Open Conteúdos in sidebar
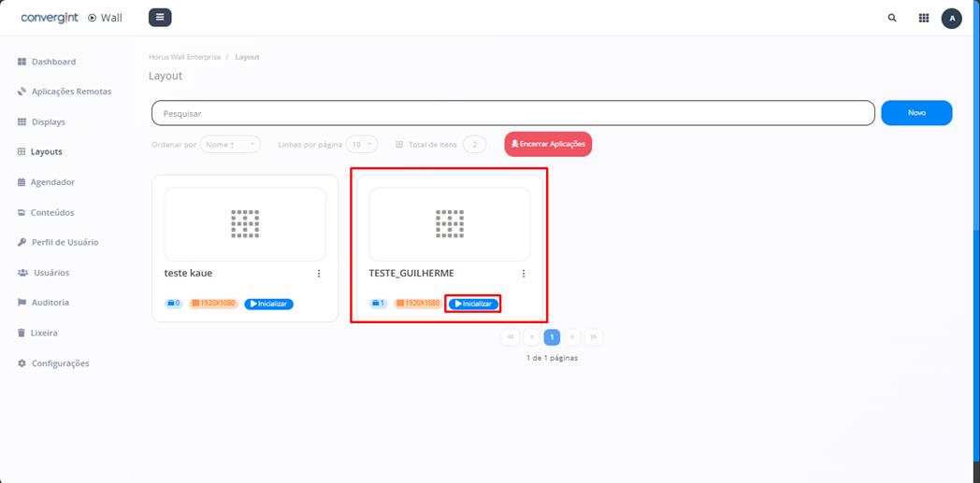980x483 pixels. click(x=46, y=212)
